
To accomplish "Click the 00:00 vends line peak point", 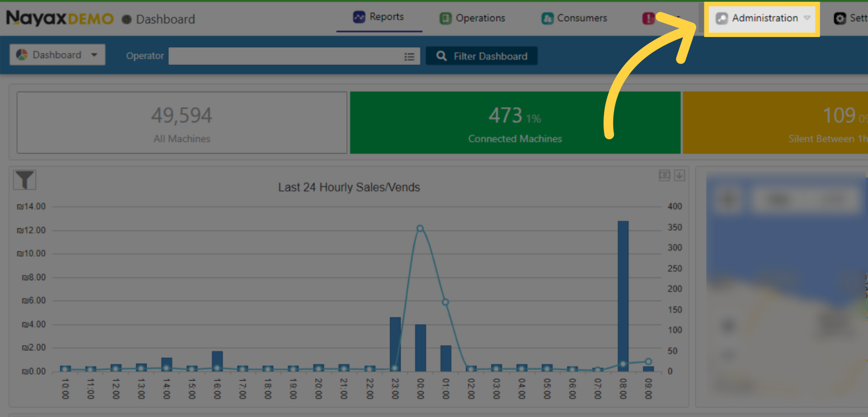I will 420,228.
